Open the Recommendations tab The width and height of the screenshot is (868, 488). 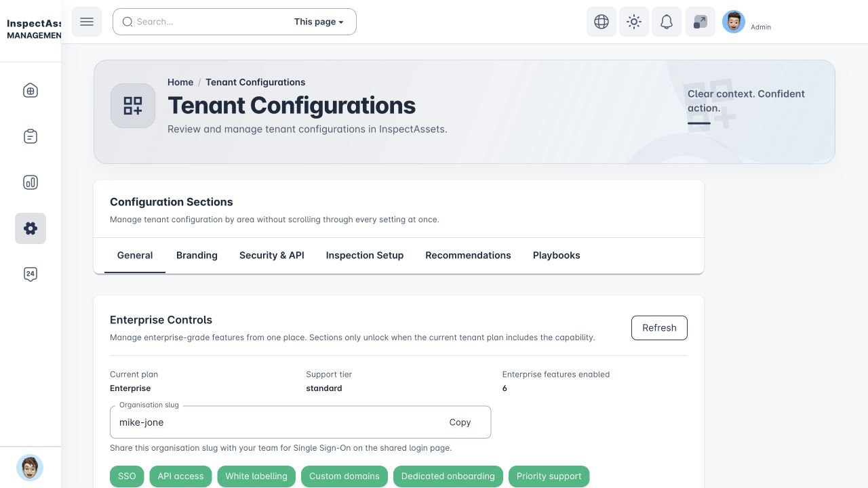(468, 256)
